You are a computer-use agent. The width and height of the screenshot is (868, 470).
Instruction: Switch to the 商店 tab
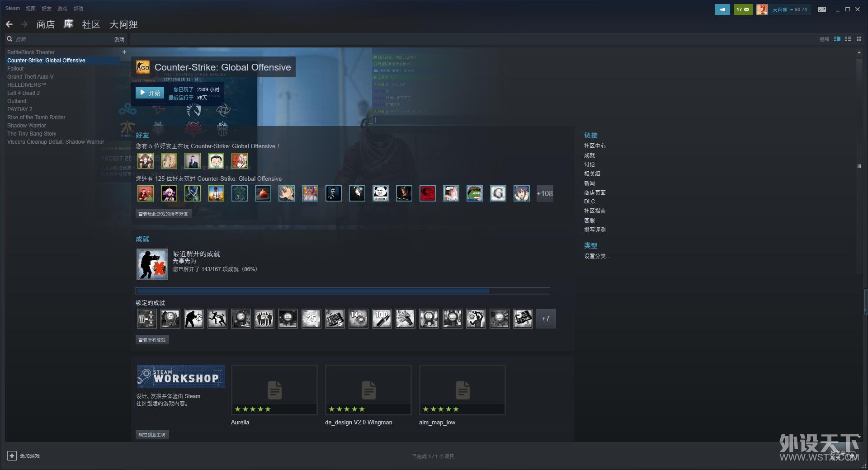tap(46, 24)
